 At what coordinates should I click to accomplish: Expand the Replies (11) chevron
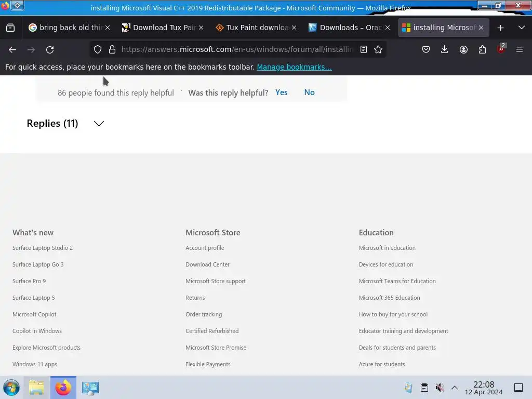pos(99,123)
